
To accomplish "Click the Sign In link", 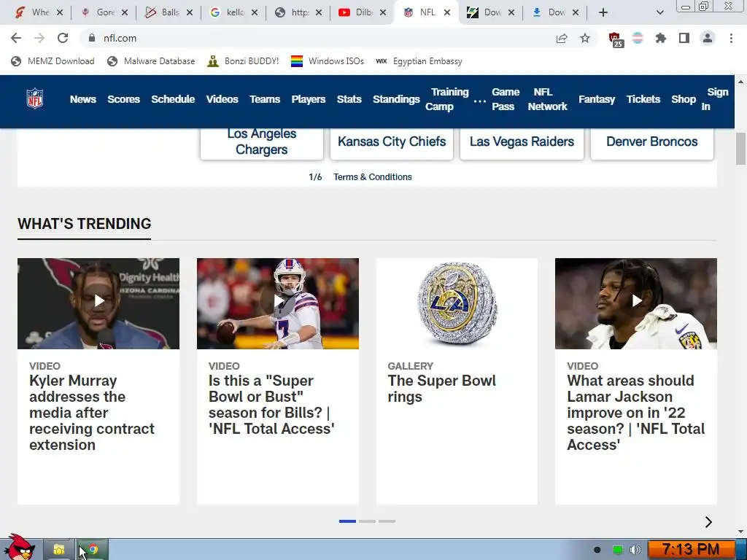I will (x=715, y=99).
